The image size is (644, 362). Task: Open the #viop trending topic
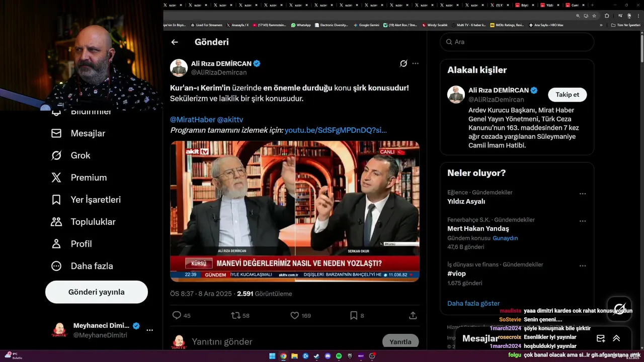(x=456, y=274)
